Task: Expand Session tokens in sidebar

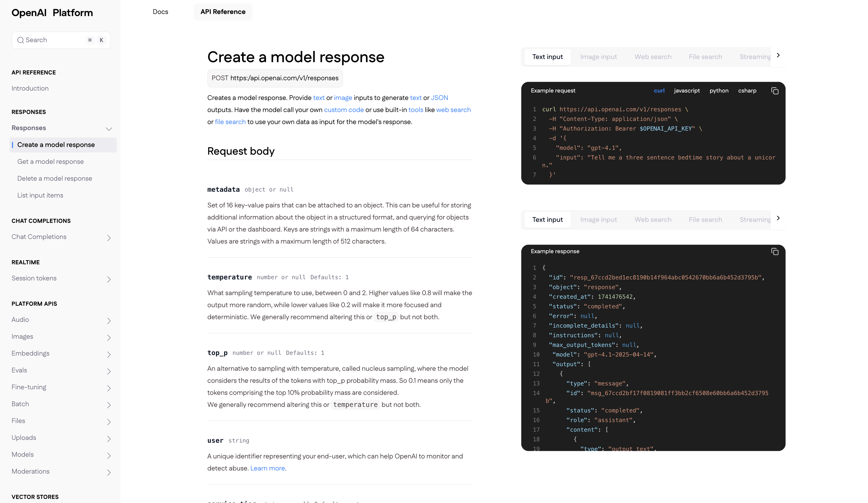Action: pos(109,279)
